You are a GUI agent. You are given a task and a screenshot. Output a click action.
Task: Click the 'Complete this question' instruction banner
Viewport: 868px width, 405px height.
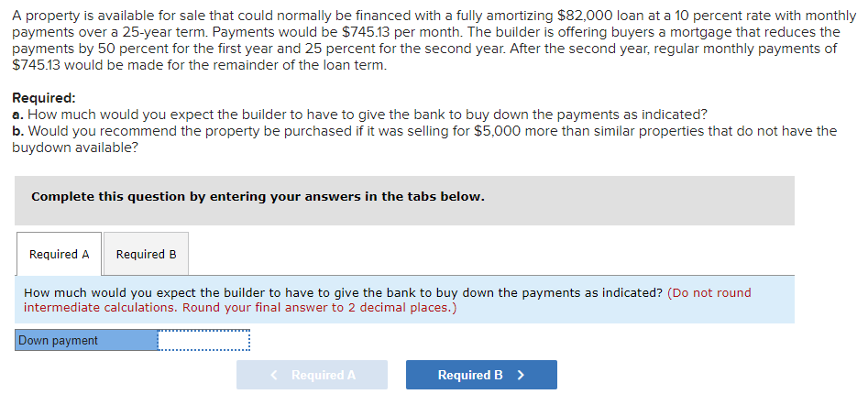tap(404, 201)
